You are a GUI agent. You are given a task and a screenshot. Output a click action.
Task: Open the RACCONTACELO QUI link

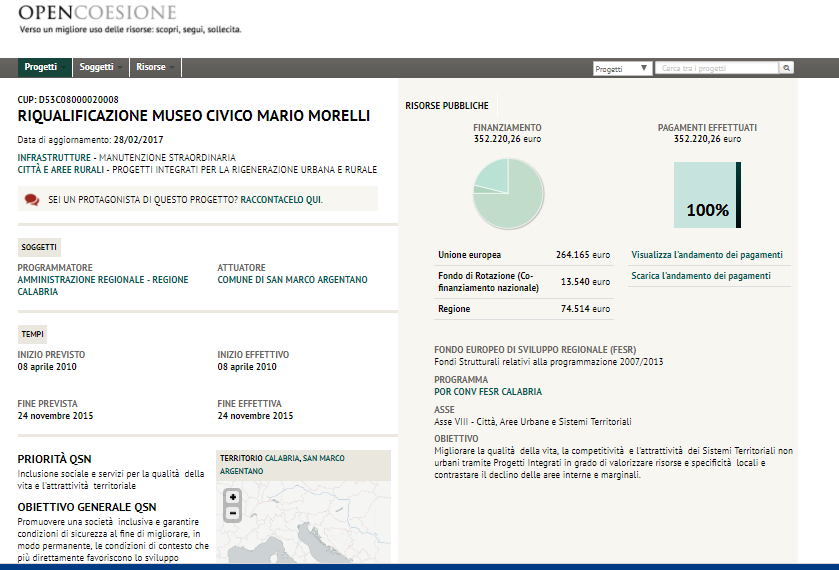pos(281,200)
